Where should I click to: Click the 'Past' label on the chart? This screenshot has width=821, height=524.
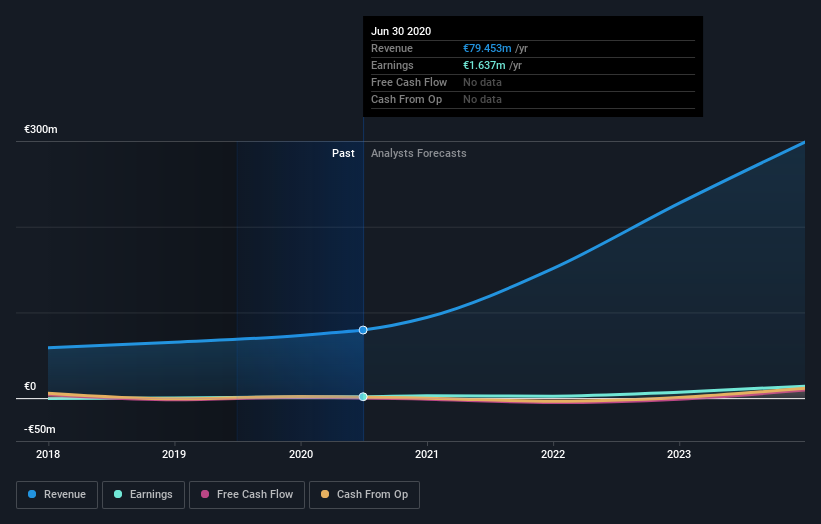click(343, 153)
